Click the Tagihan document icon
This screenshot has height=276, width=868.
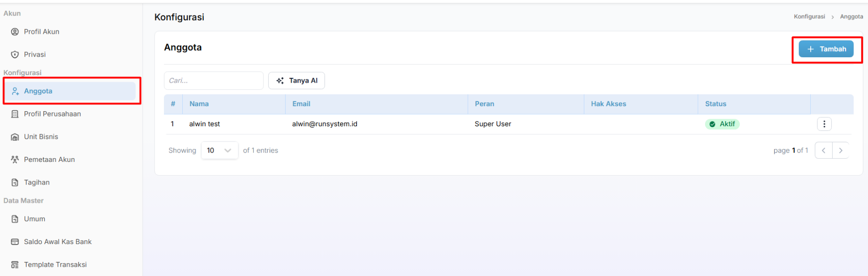pos(15,183)
